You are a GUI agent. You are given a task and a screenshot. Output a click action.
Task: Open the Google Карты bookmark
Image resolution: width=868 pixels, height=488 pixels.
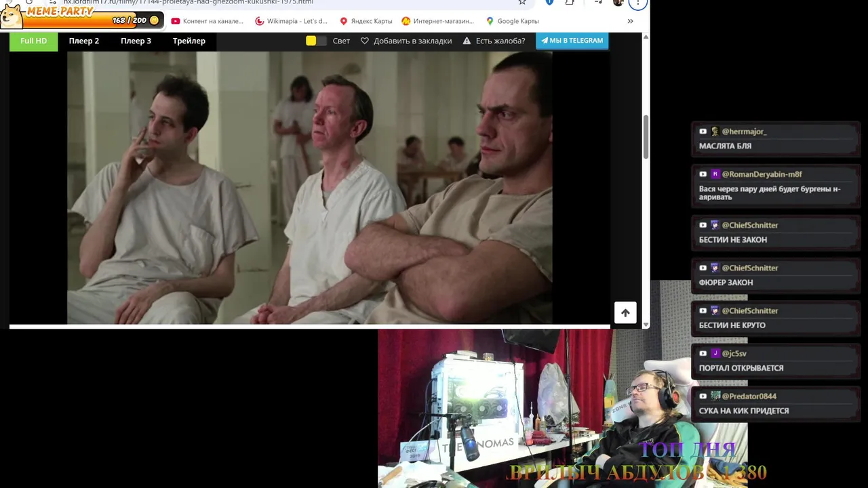(x=513, y=21)
